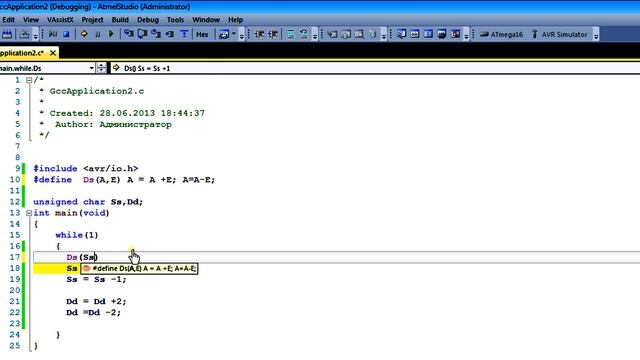
Task: Open the Debug menu
Action: [x=148, y=20]
